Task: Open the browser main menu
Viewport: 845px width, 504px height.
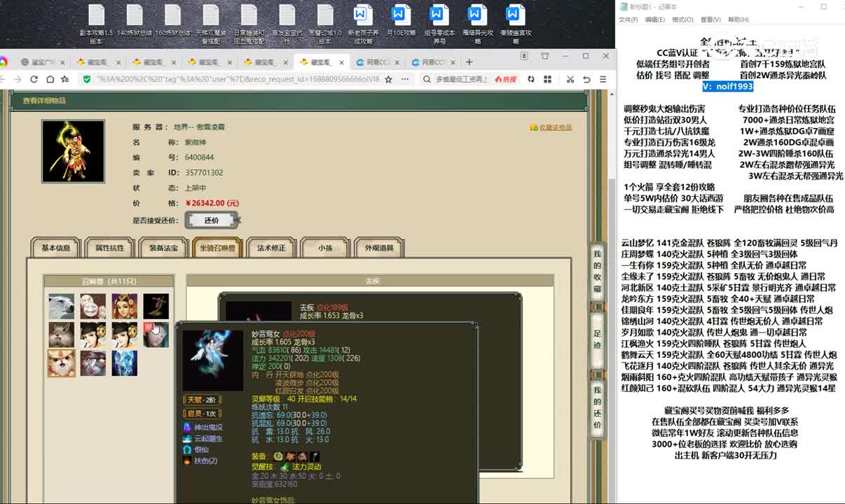Action: [x=604, y=79]
